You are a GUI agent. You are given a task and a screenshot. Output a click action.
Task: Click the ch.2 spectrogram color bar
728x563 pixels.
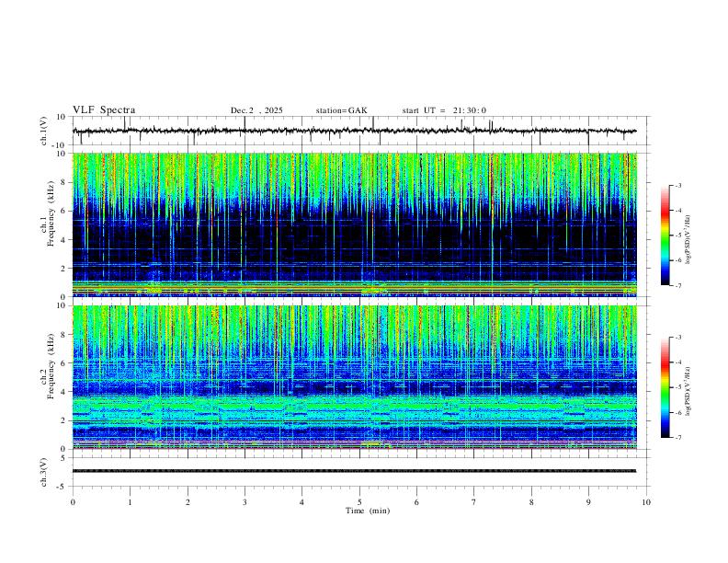pyautogui.click(x=665, y=387)
